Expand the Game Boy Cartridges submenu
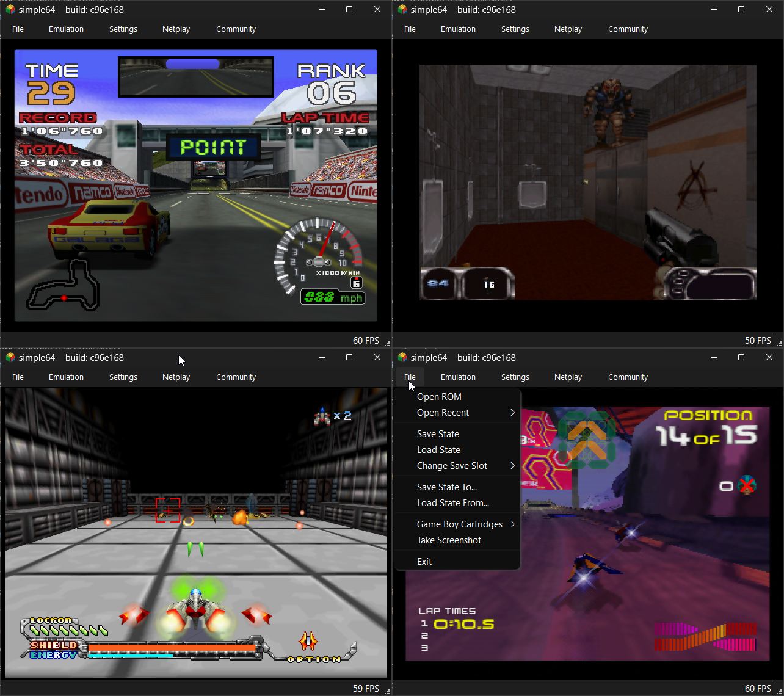Viewport: 784px width, 696px height. [465, 524]
